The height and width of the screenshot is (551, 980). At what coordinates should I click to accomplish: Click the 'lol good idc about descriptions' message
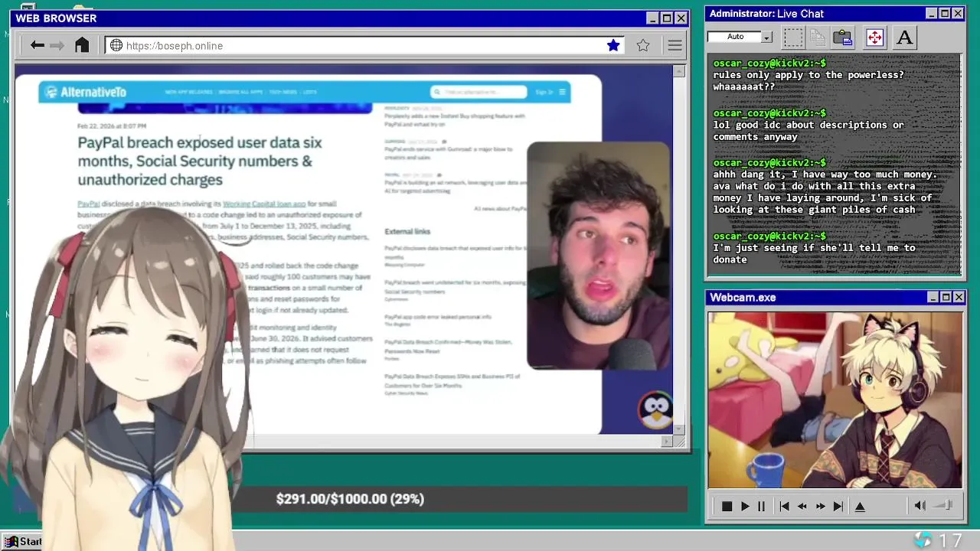point(808,131)
